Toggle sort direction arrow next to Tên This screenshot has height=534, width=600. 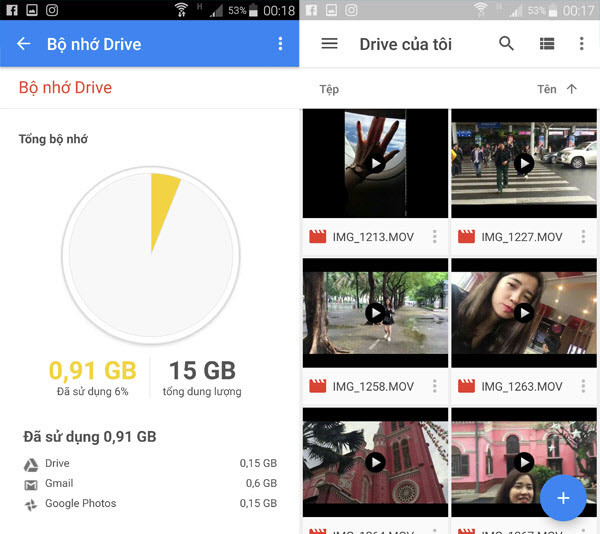tap(572, 89)
